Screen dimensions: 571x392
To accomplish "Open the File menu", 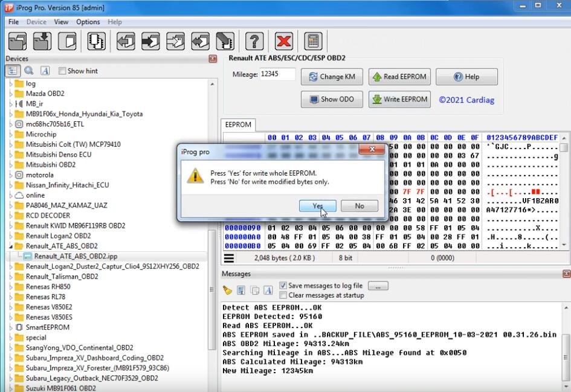I will click(13, 22).
